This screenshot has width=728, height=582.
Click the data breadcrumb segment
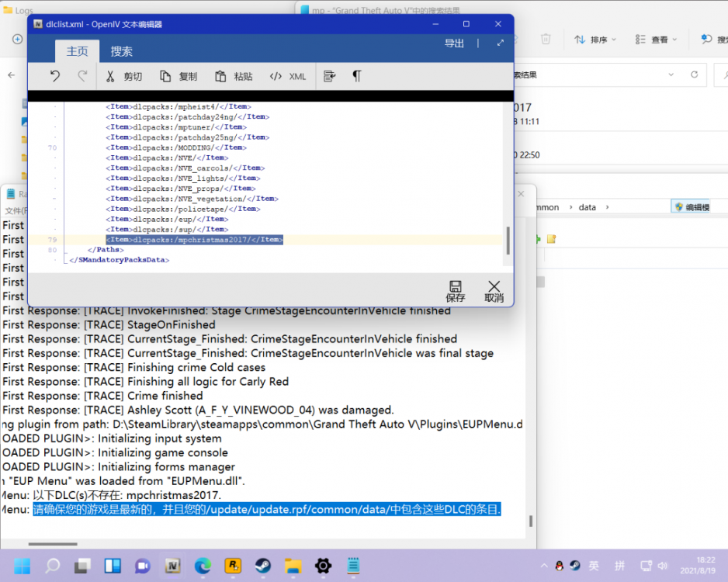(587, 207)
